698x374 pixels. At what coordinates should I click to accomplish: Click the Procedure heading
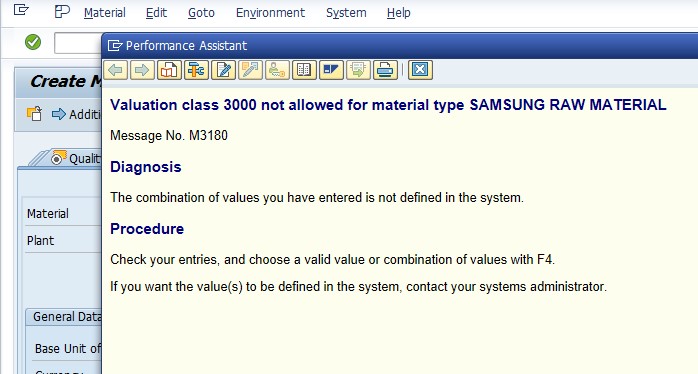(147, 229)
